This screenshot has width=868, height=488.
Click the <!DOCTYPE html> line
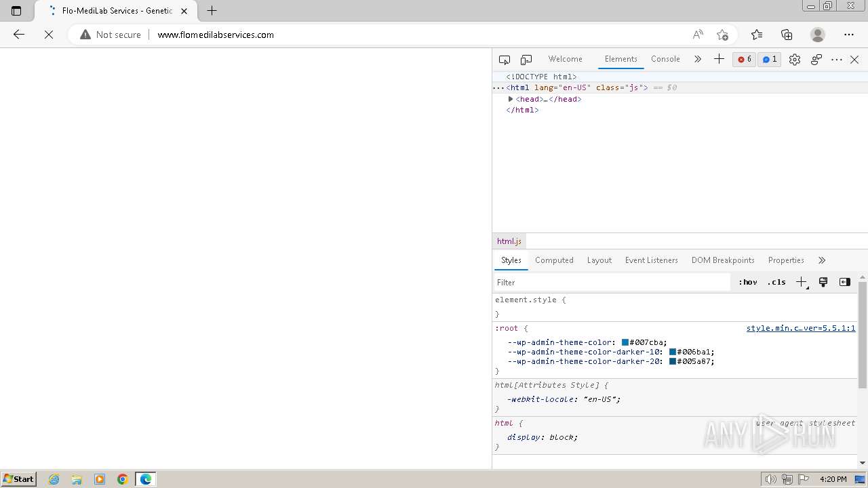pos(541,77)
